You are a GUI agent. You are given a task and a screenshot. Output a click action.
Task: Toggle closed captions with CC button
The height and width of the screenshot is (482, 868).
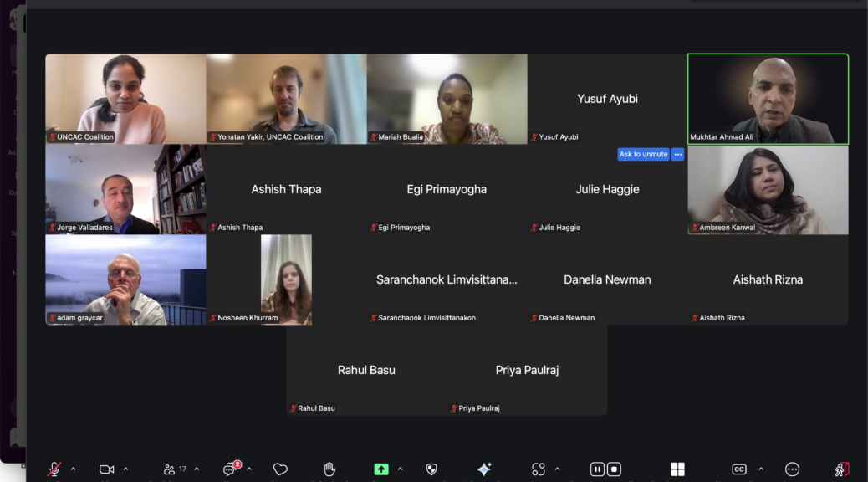coord(739,469)
